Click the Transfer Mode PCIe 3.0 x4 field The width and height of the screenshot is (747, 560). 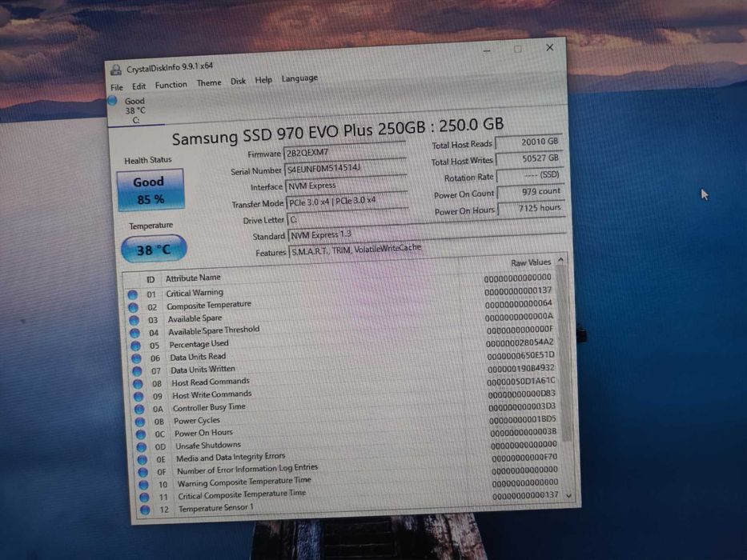[347, 202]
